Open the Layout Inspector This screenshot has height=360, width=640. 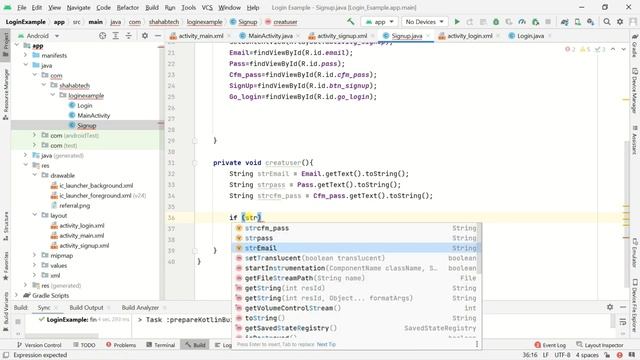600,345
